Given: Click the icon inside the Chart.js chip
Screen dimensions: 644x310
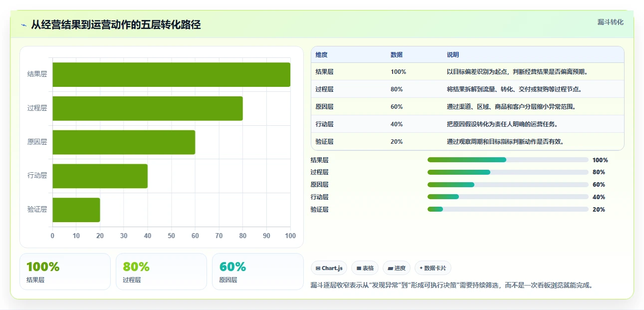Looking at the screenshot, I should (x=318, y=269).
